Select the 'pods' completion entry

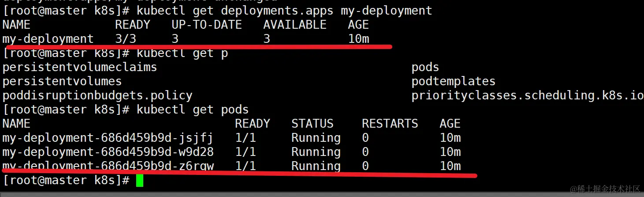425,67
